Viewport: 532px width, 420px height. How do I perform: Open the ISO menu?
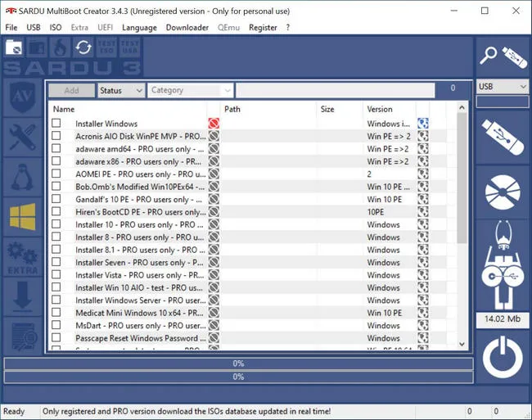56,28
